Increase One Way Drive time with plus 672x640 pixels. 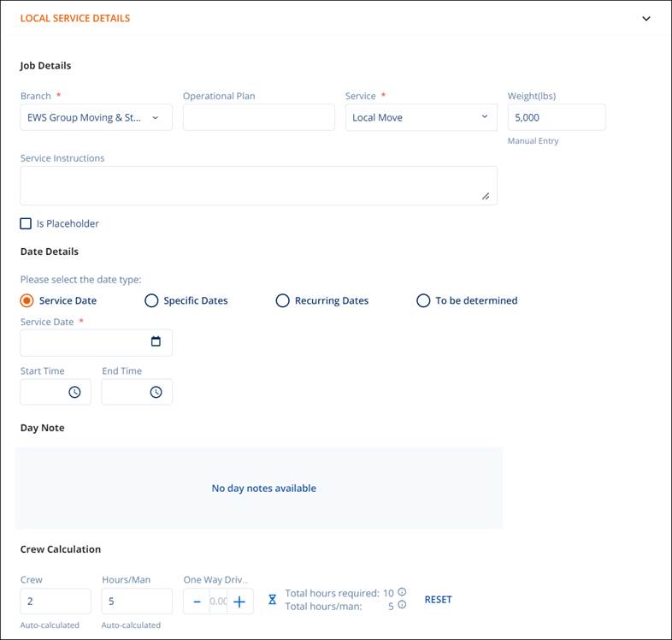pyautogui.click(x=239, y=601)
